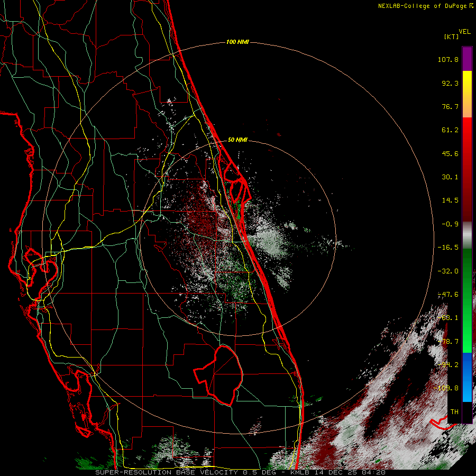Image resolution: width=476 pixels, height=476 pixels.
Task: Click the red Lake Okeechobee outline on the map
Action: pos(219,375)
